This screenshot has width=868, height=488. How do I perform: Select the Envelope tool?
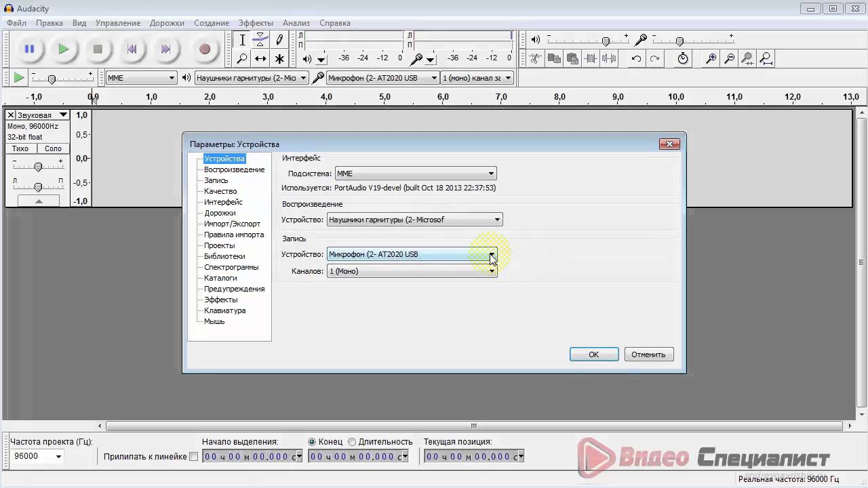click(260, 40)
